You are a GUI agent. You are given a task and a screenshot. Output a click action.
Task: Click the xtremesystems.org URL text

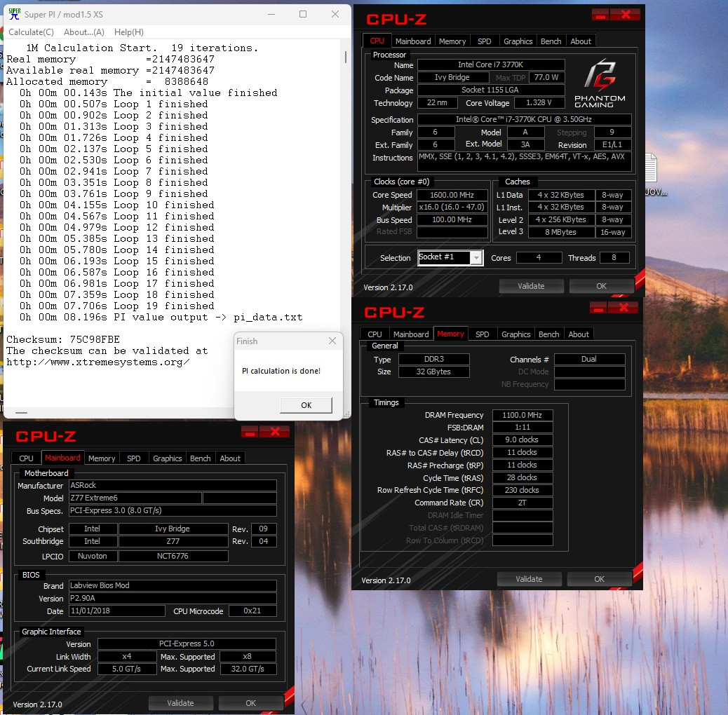98,362
